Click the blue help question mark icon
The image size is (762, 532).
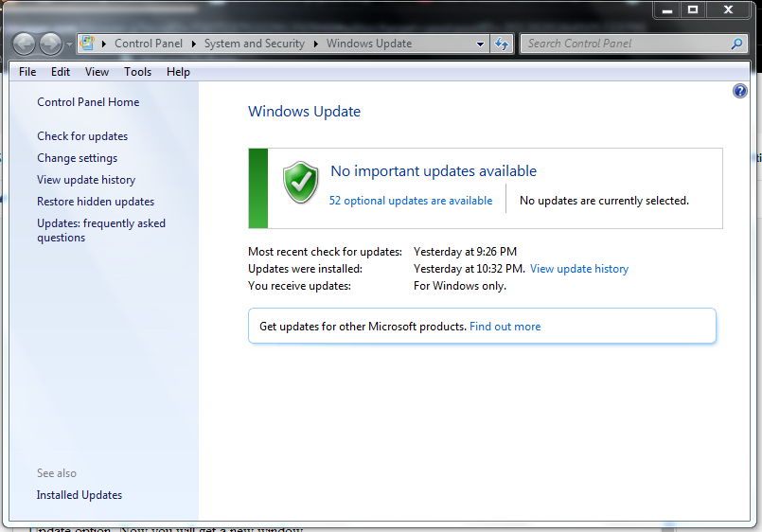pyautogui.click(x=739, y=91)
